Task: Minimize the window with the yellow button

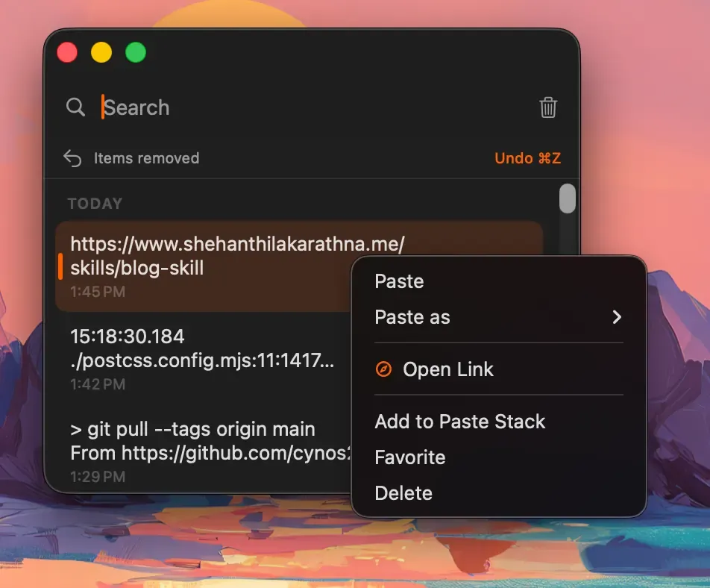Action: point(101,52)
